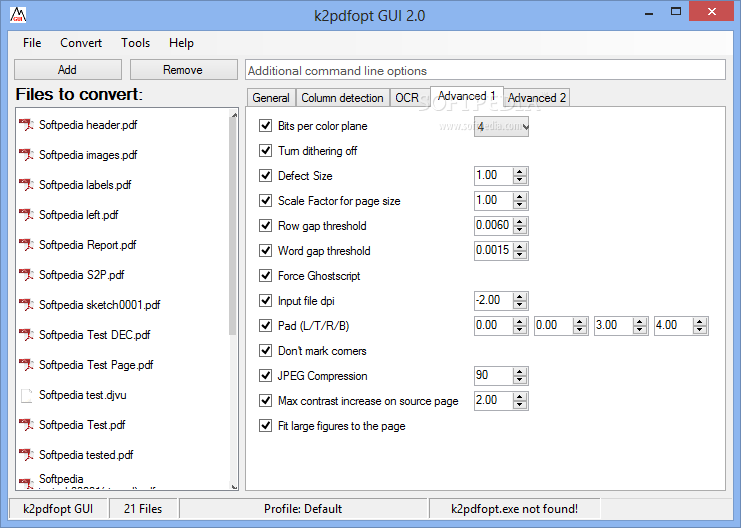Disable Row gap threshold checkbox
Image resolution: width=741 pixels, height=528 pixels.
pos(266,225)
